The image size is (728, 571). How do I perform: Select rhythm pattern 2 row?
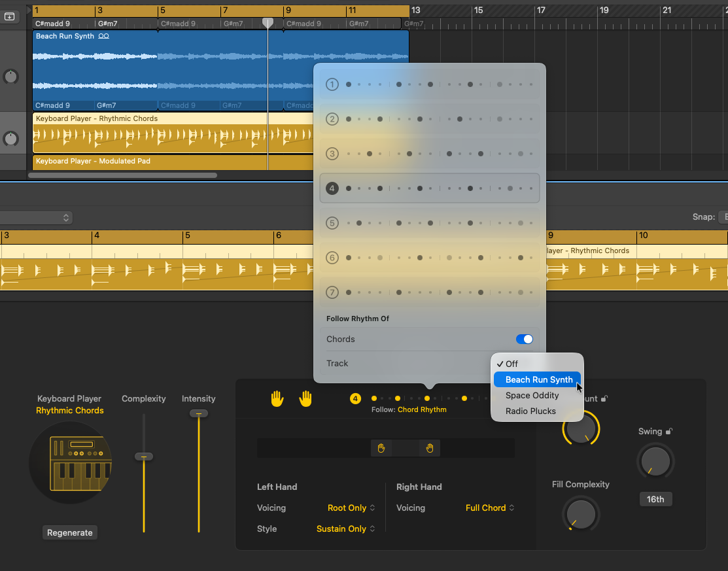coord(429,119)
